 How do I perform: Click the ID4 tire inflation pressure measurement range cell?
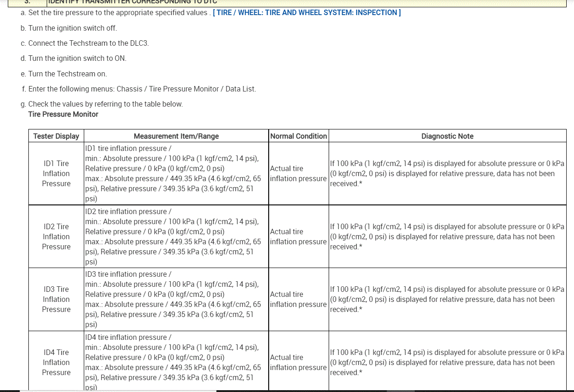click(176, 361)
